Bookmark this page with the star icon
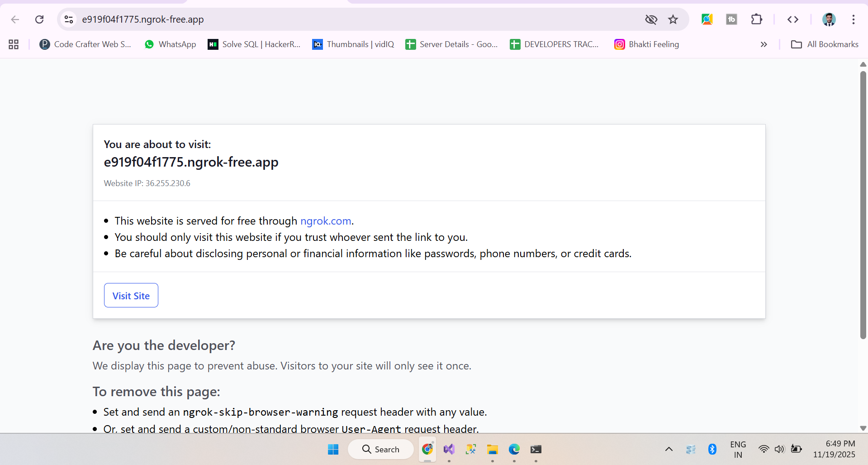The height and width of the screenshot is (465, 868). point(673,19)
